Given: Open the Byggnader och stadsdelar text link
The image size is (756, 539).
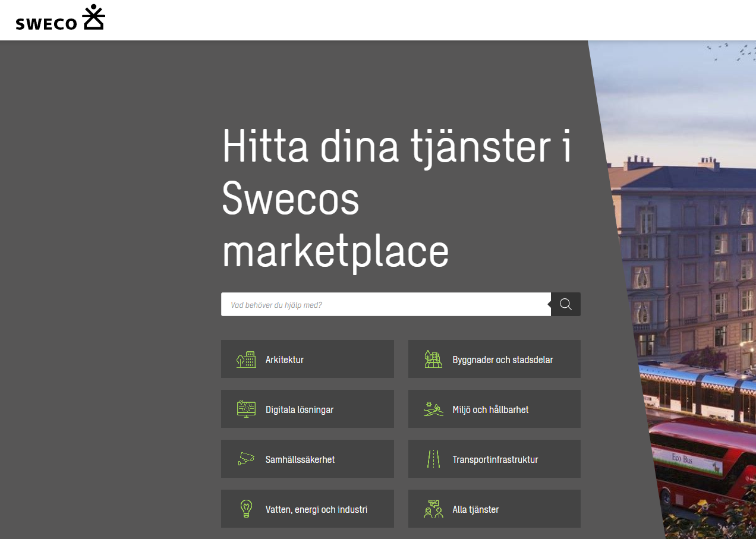Looking at the screenshot, I should pyautogui.click(x=502, y=360).
